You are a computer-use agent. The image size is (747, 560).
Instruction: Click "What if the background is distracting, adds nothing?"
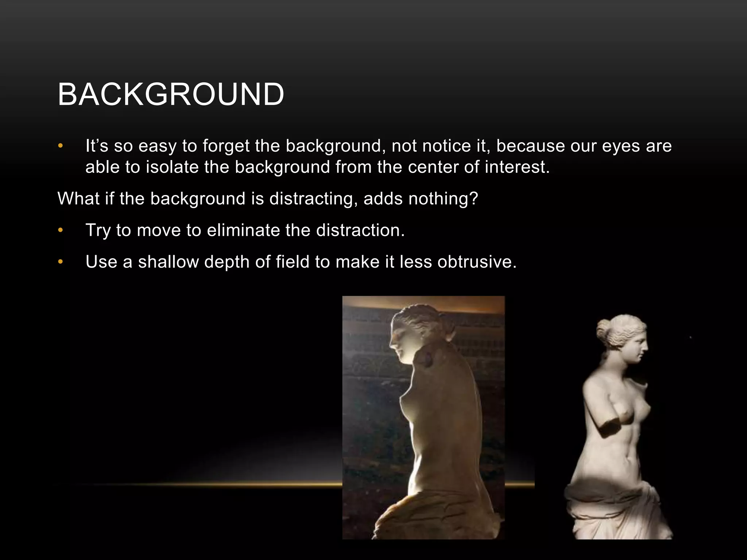[268, 199]
